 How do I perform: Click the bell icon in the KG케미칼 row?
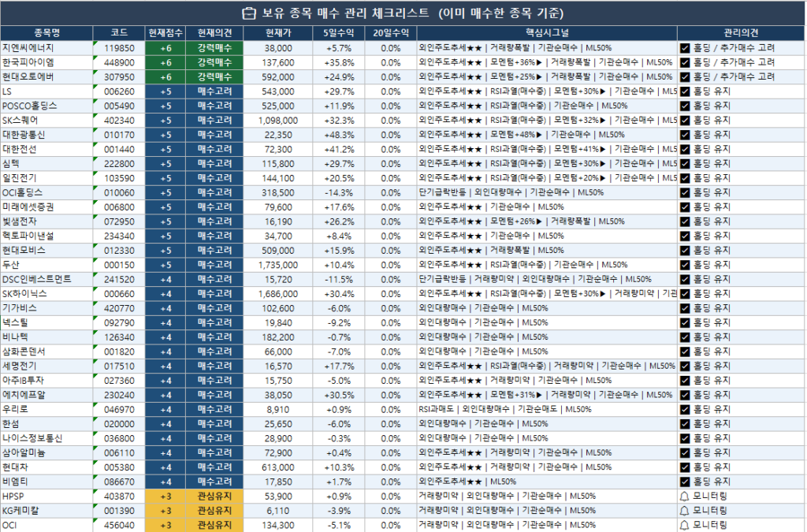click(x=685, y=511)
